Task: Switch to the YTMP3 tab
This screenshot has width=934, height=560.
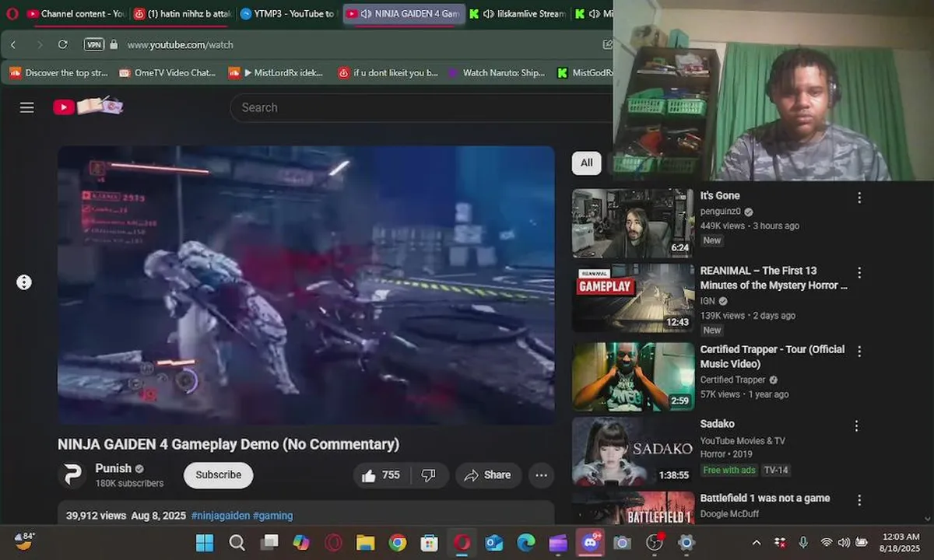Action: point(288,14)
